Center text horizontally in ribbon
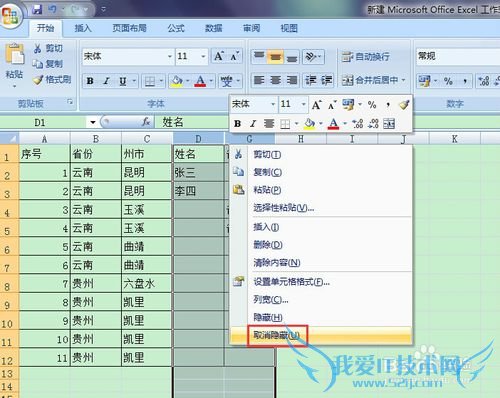This screenshot has width=500, height=398. point(275,80)
